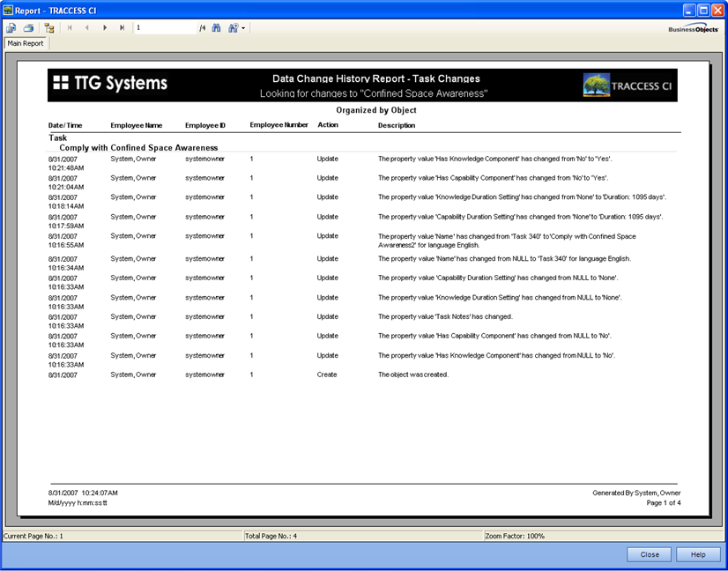728x571 pixels.
Task: Toggle the group tree panel icon
Action: 49,28
